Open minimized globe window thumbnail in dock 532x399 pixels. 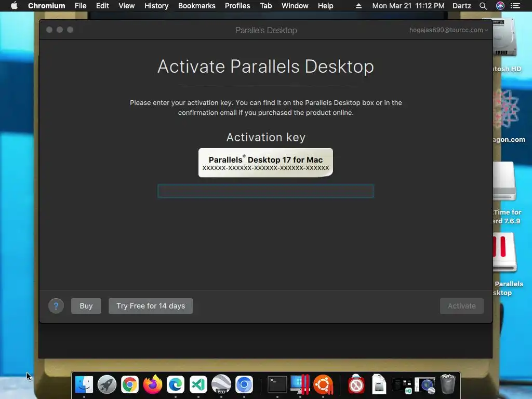(425, 385)
